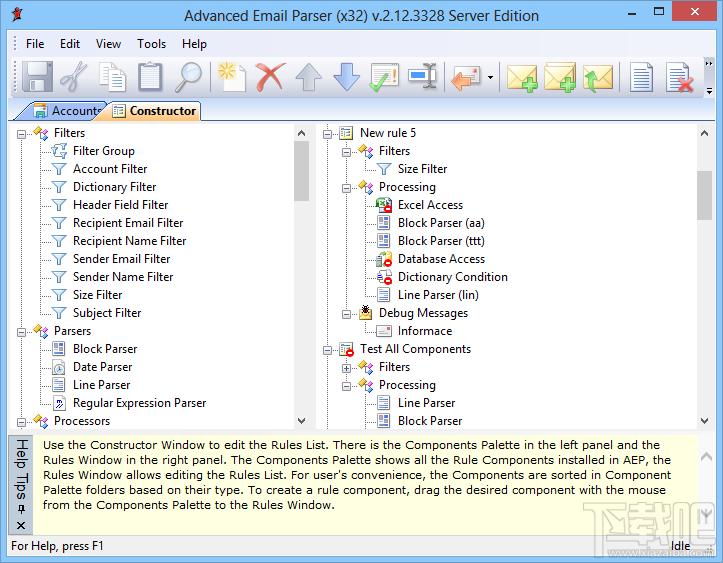Collapse Filters under New rule 5
723x563 pixels.
(x=346, y=152)
